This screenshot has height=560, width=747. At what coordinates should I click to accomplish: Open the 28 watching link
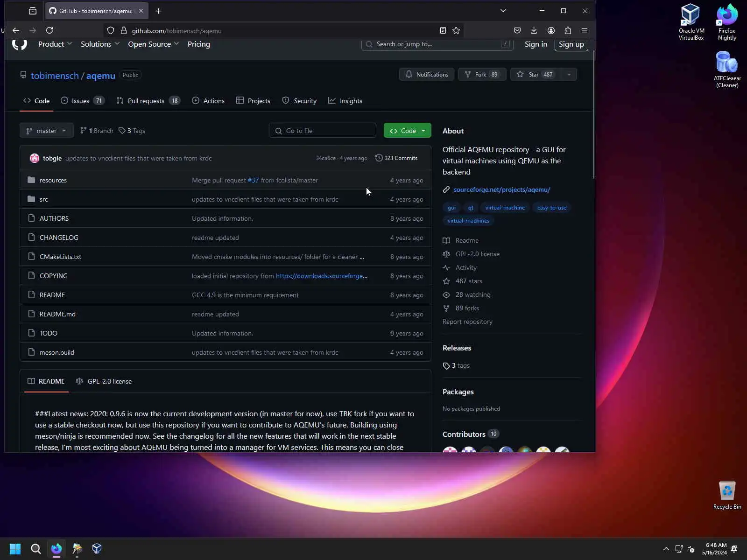473,294
